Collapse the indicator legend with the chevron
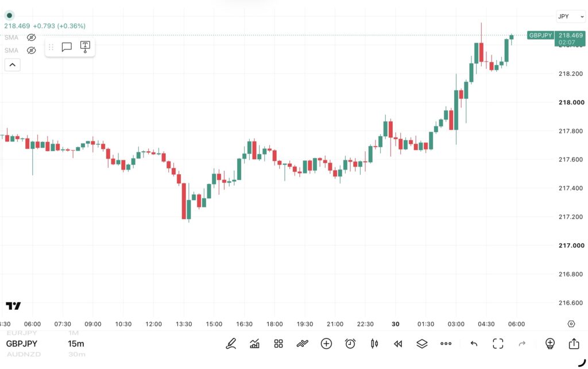 point(13,65)
